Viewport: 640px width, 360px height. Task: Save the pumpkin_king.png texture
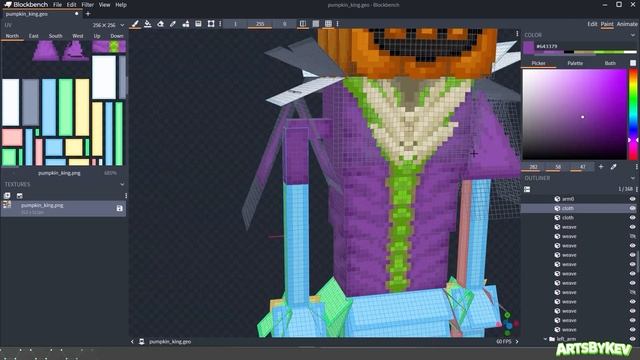(x=120, y=209)
